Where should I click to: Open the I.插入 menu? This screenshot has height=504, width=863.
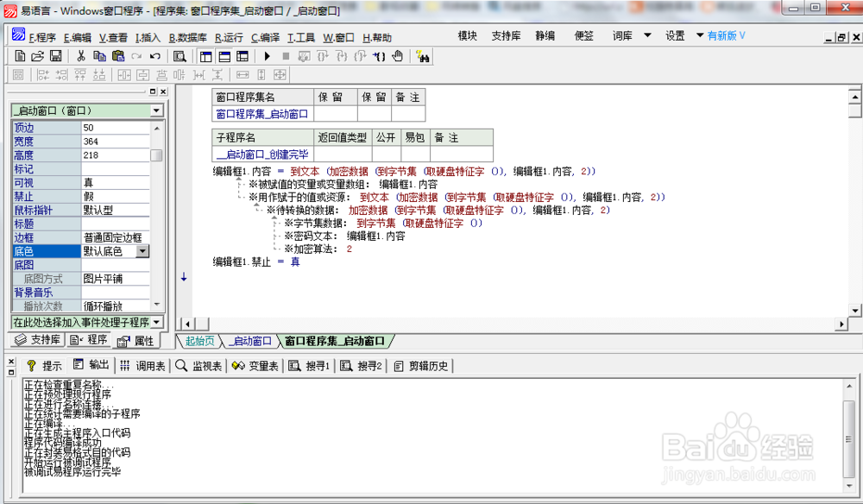tap(148, 37)
